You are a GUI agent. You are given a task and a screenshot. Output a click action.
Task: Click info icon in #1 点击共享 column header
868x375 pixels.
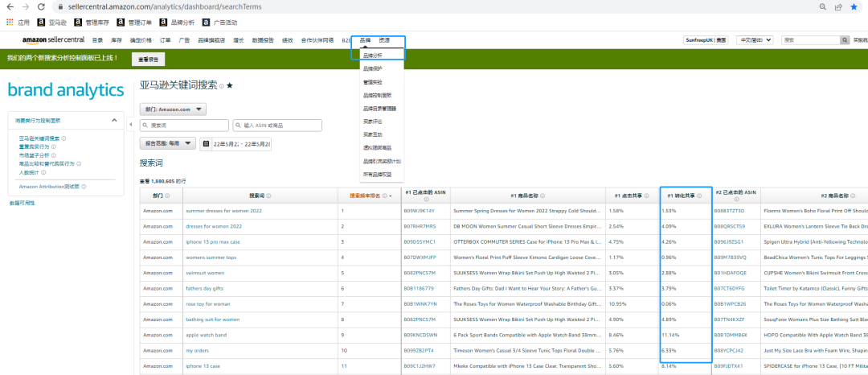[648, 196]
